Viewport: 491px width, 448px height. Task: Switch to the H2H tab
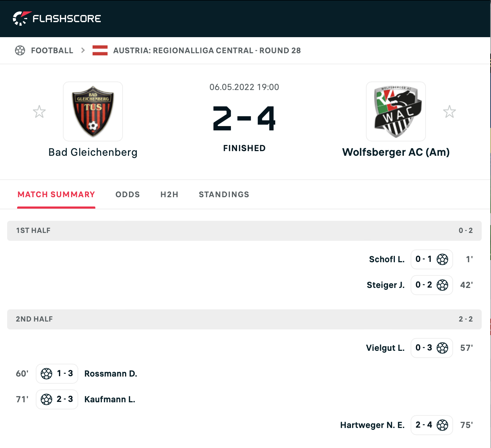(169, 194)
